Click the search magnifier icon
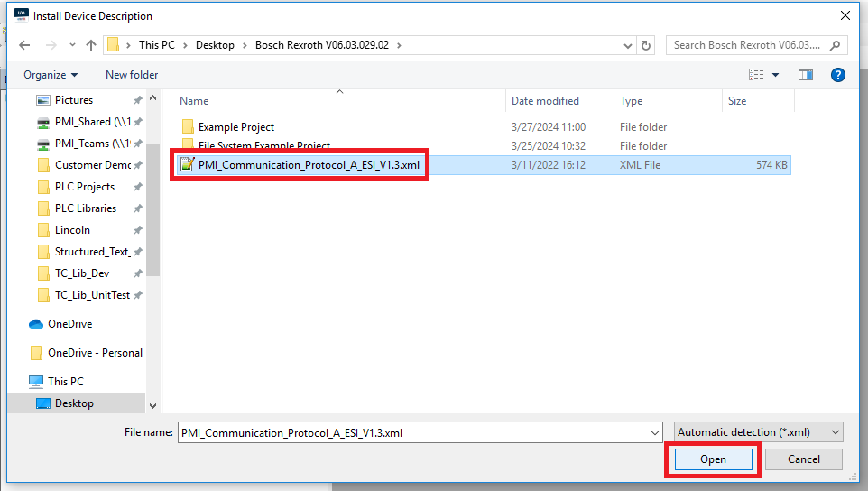868x491 pixels. [836, 45]
